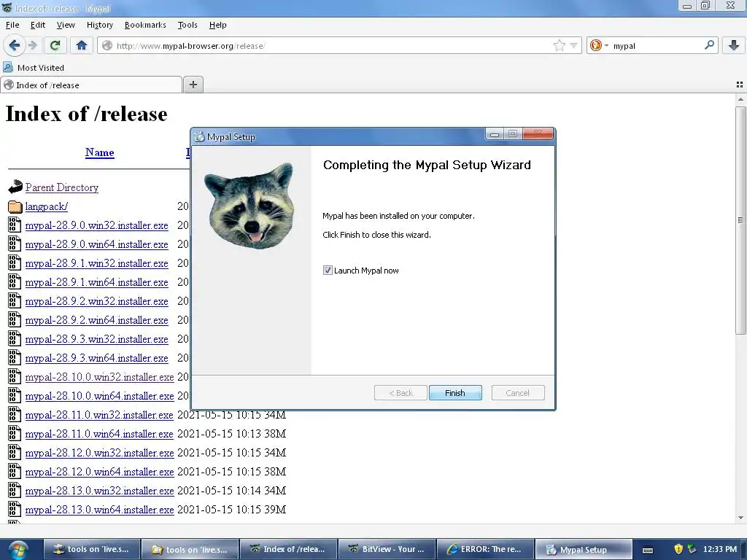Open the Bookmarks menu
747x560 pixels.
[145, 25]
